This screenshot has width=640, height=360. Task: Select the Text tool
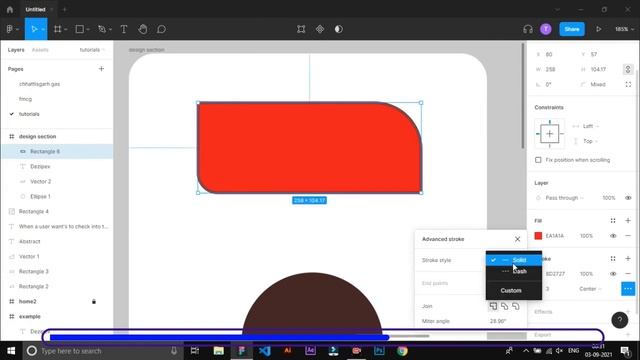(x=124, y=29)
